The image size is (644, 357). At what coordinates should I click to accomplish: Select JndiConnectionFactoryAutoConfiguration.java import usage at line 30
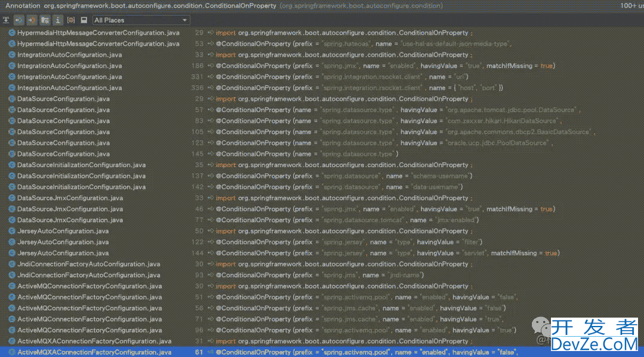tap(322, 264)
